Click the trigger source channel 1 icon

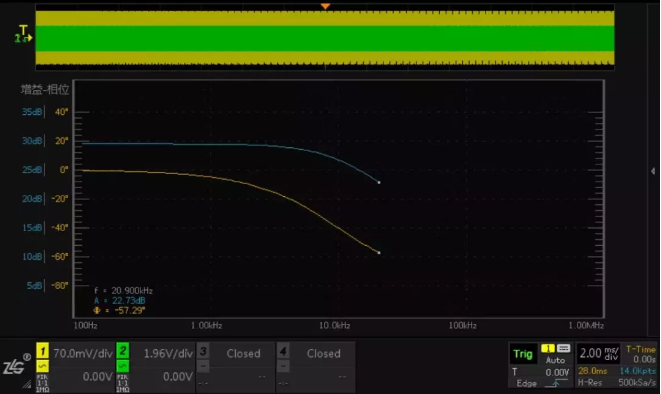coord(548,348)
